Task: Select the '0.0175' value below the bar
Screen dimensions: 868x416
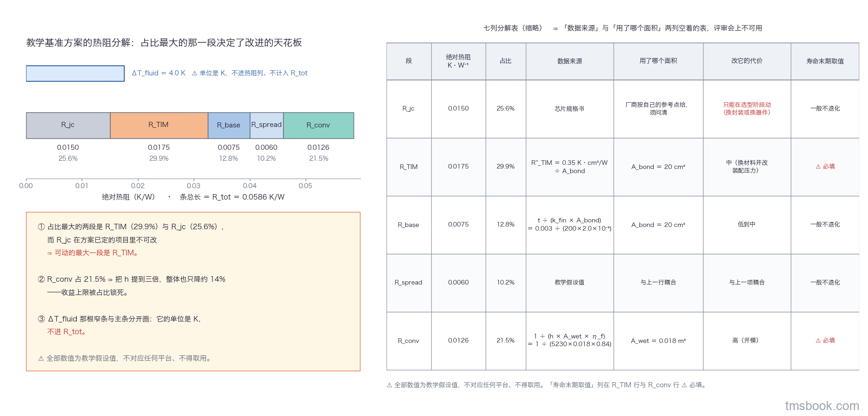Action: tap(159, 147)
